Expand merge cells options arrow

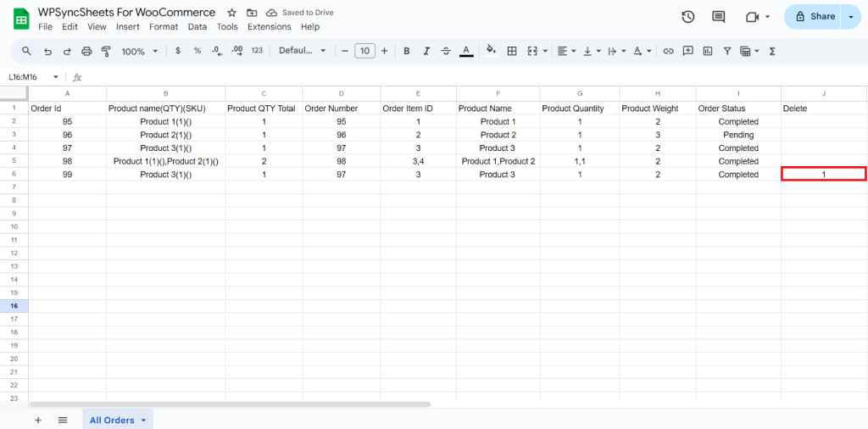(x=545, y=51)
